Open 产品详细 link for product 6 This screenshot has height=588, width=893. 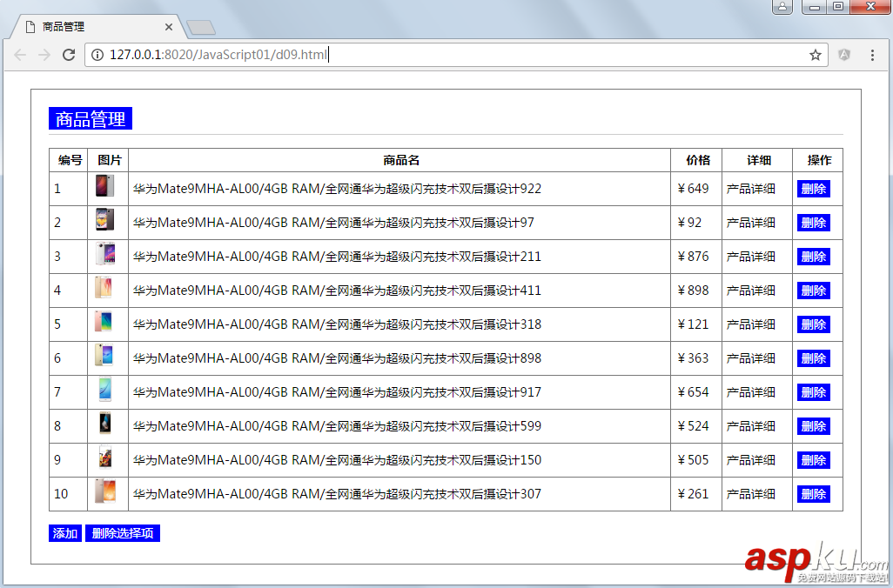click(750, 358)
